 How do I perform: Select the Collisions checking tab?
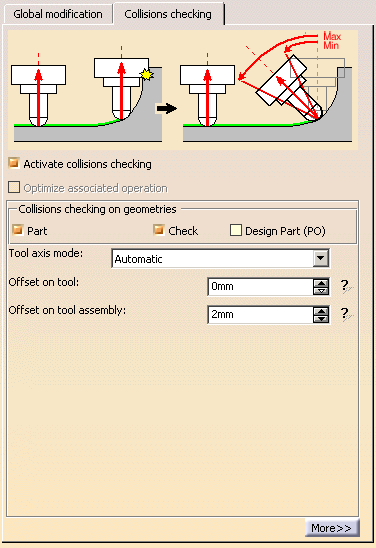coord(168,14)
